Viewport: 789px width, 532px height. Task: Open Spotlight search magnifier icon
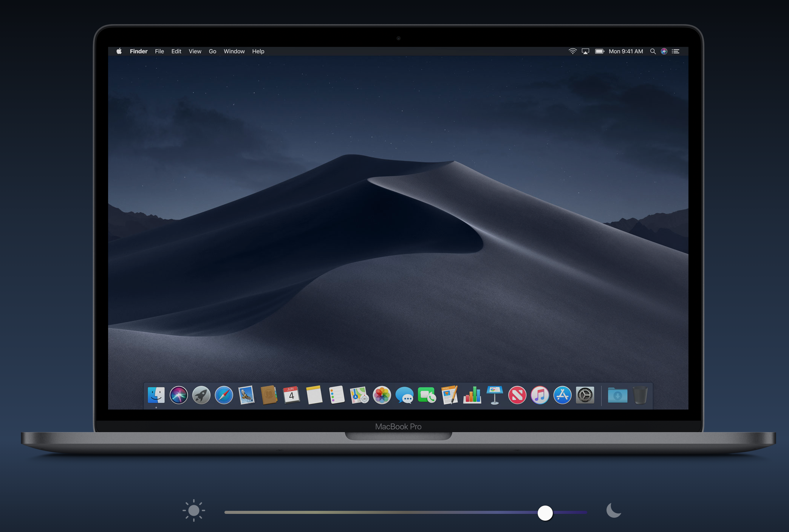[x=653, y=51]
